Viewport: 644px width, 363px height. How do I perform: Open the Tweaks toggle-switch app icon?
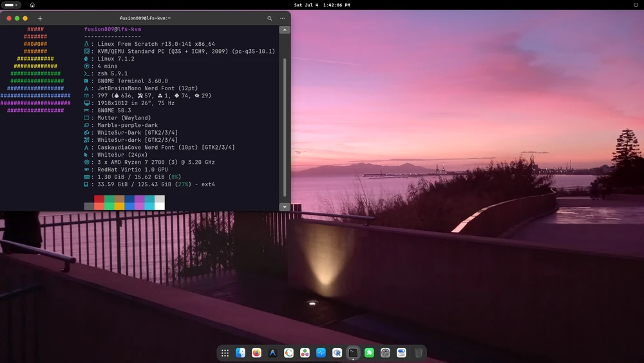coord(401,353)
